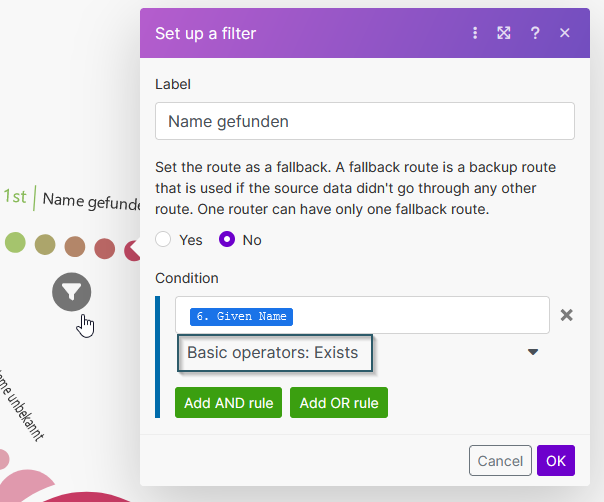The width and height of the screenshot is (604, 502).
Task: Click the Label field containing Name gefunden
Action: (364, 121)
